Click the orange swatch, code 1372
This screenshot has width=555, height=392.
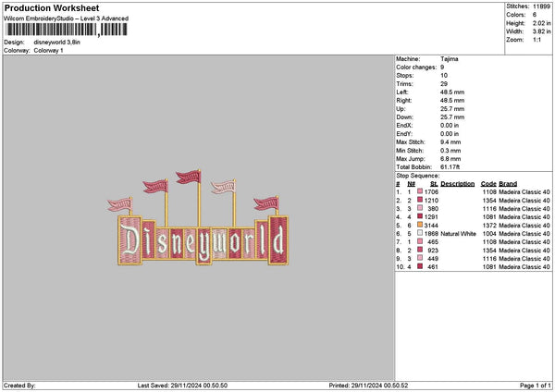(420, 225)
